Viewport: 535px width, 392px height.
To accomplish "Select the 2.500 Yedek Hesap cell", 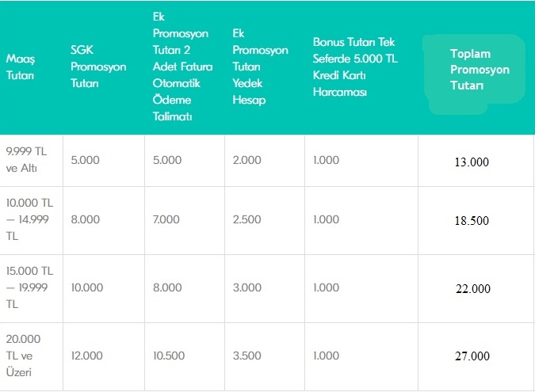I will pyautogui.click(x=246, y=220).
